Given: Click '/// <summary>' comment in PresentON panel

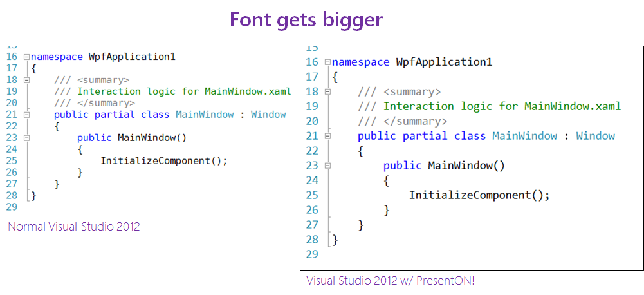Looking at the screenshot, I should point(400,91).
